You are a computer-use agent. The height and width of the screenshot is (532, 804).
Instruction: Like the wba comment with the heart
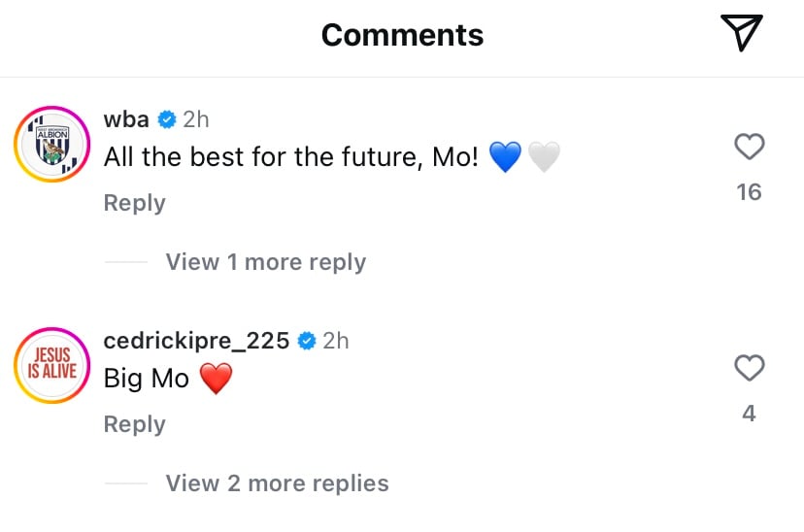point(750,146)
